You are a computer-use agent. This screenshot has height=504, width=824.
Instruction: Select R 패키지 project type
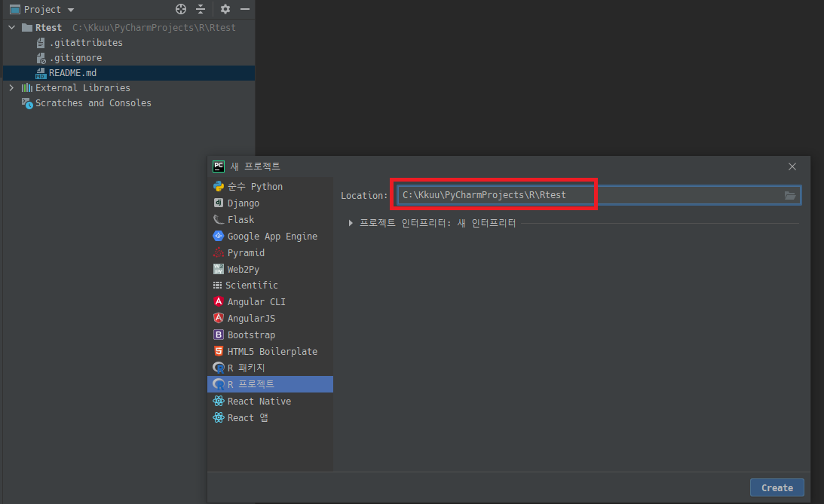pos(270,368)
